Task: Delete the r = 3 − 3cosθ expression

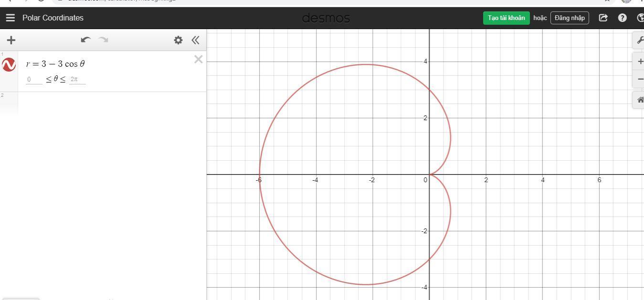Action: tap(198, 59)
